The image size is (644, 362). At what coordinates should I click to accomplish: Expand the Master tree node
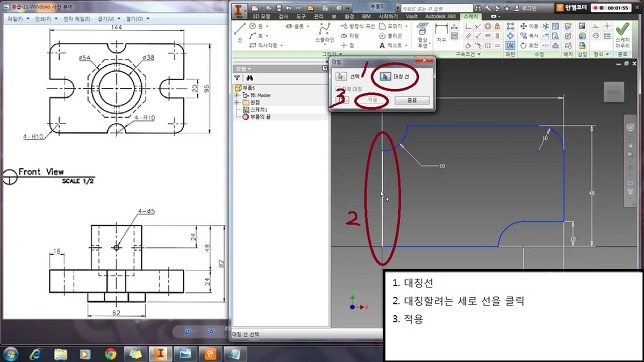(237, 95)
